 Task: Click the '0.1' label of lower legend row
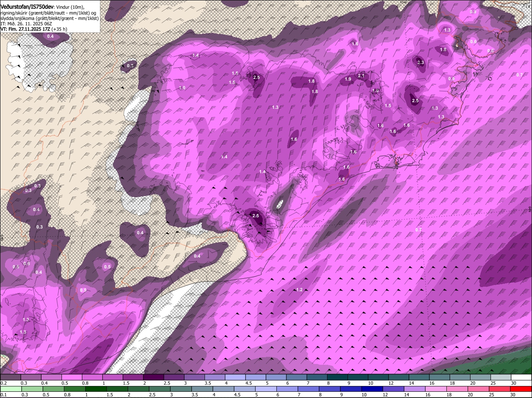[3, 395]
